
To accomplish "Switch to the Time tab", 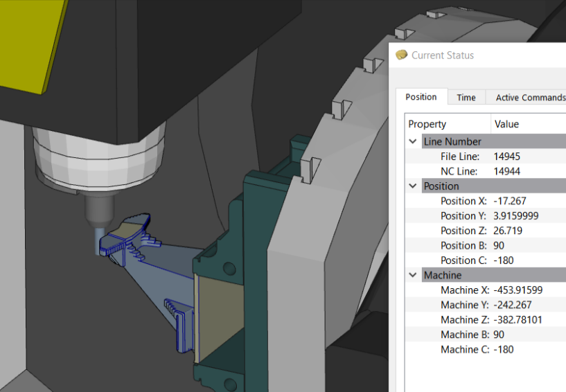I will 466,98.
